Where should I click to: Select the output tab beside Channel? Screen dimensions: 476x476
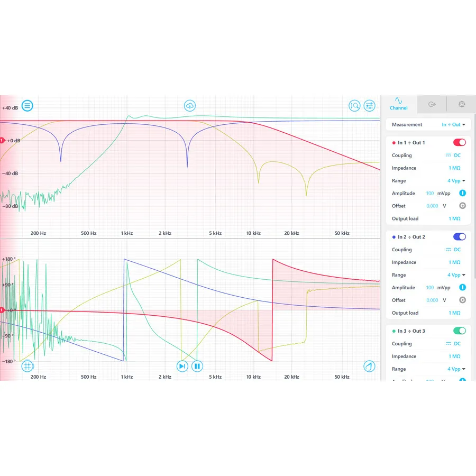click(x=432, y=104)
